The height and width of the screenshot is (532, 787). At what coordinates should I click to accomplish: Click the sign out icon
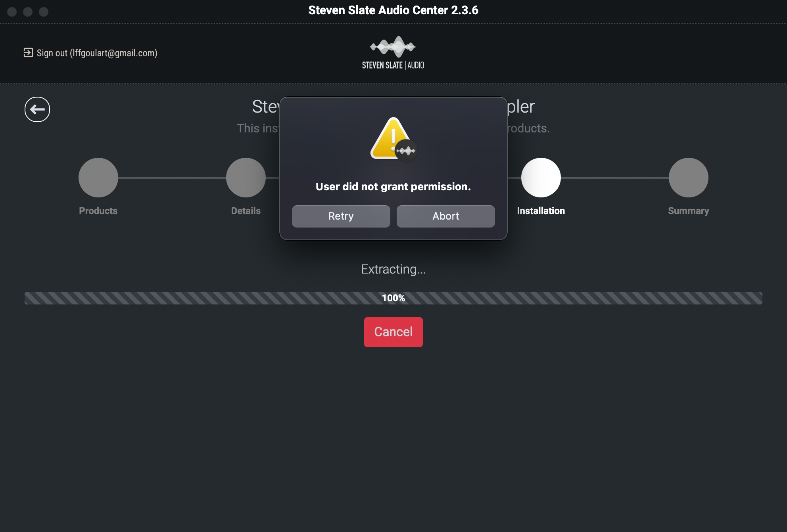coord(28,53)
